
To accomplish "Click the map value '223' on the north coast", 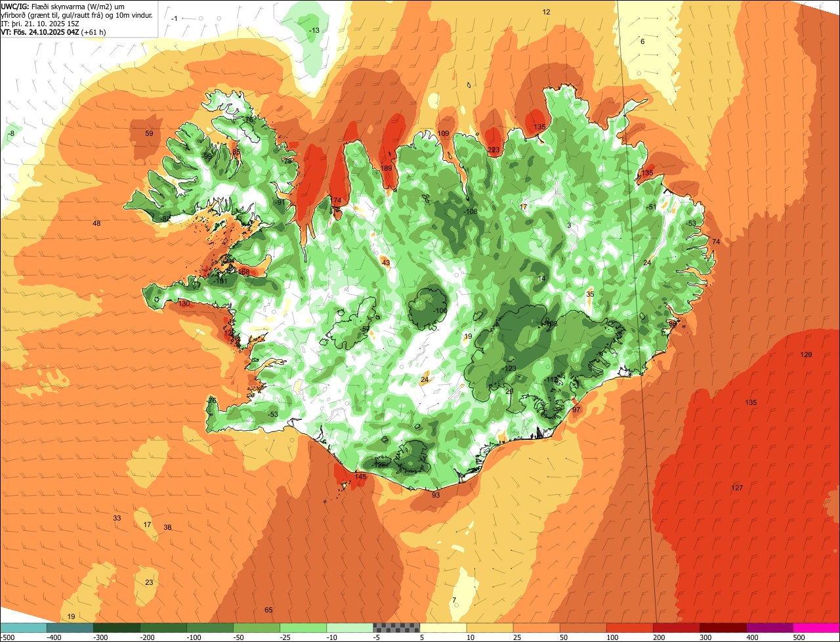I will coord(493,150).
